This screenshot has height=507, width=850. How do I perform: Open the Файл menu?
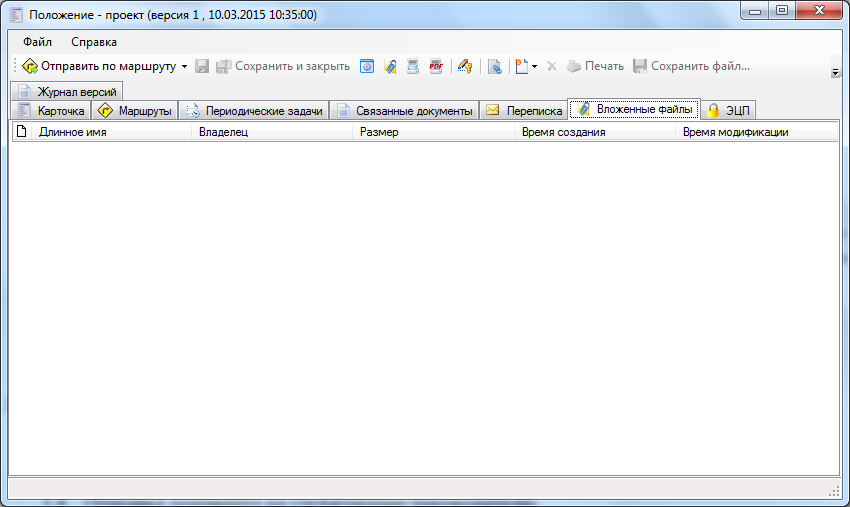point(37,42)
